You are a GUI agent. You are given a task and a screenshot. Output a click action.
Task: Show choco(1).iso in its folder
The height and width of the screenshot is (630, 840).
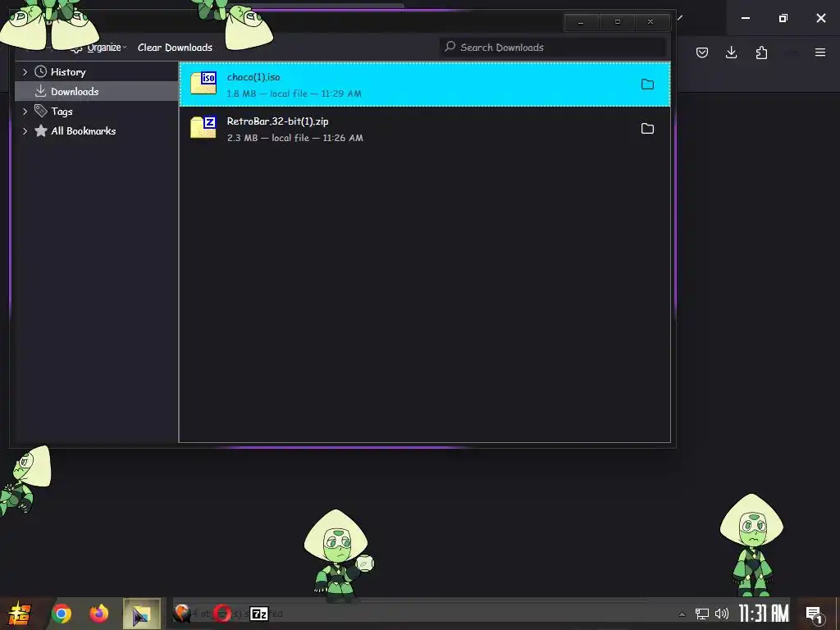point(648,84)
